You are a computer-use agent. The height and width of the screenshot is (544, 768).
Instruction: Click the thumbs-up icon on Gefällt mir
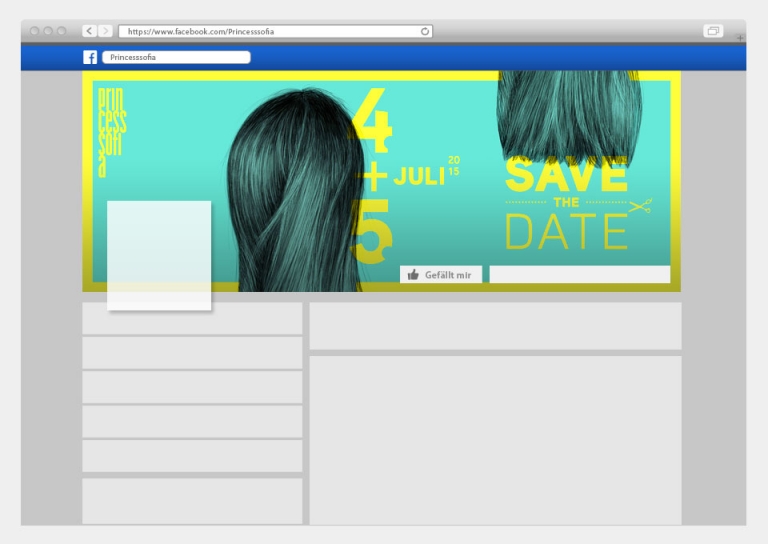(413, 275)
